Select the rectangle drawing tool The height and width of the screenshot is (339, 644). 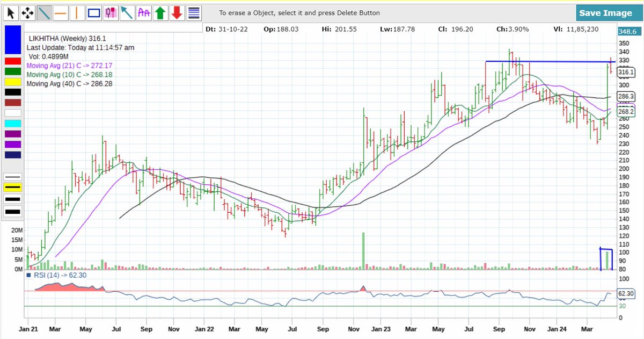point(93,12)
